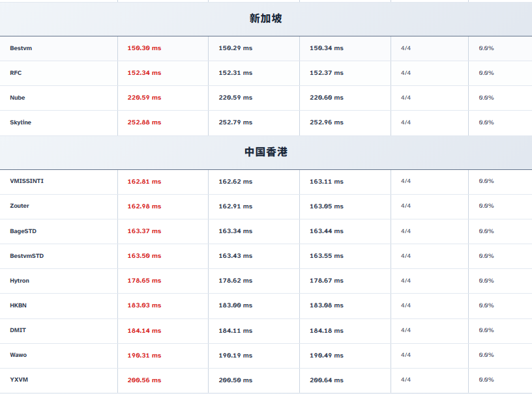Click the 新加坡 section header

[266, 18]
